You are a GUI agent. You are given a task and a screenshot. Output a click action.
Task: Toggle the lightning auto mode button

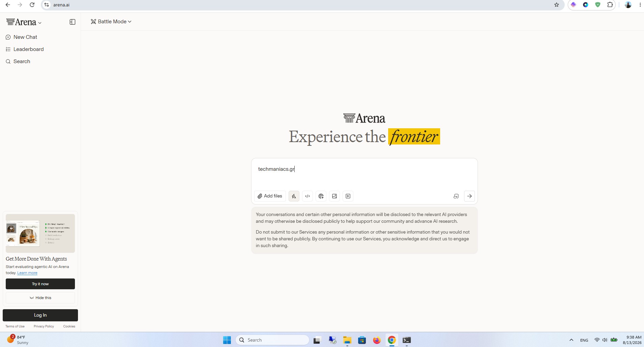pyautogui.click(x=294, y=196)
